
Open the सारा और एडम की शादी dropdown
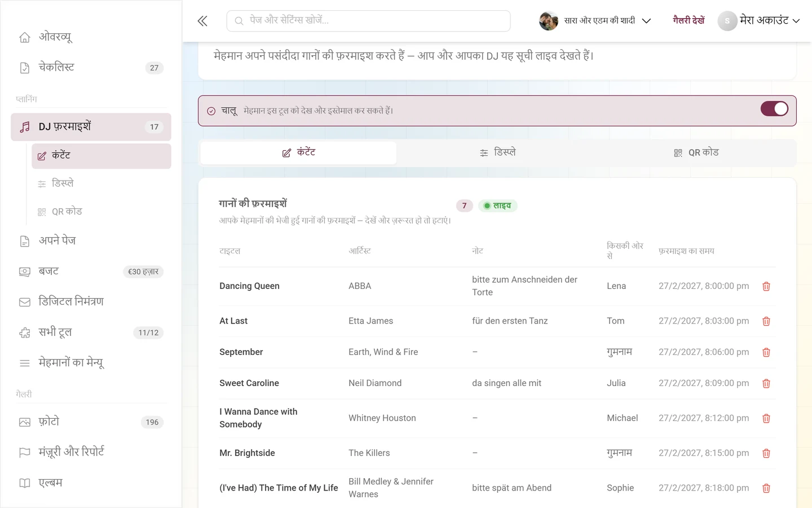pos(595,21)
